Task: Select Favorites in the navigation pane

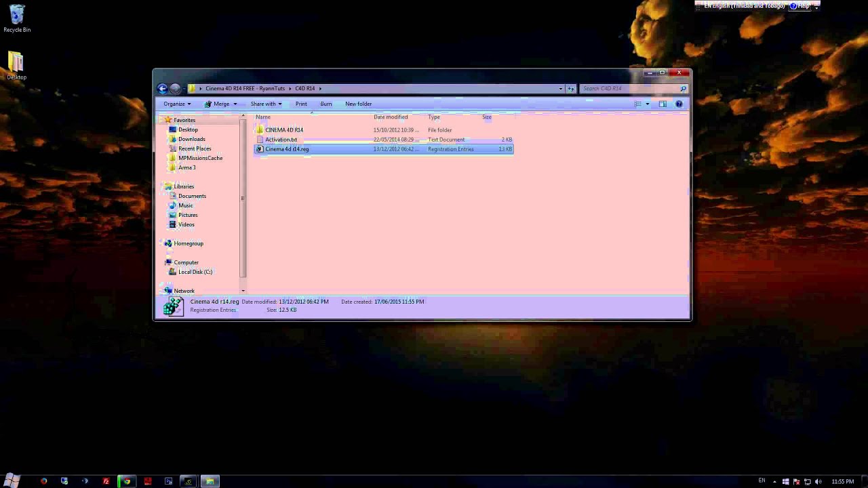Action: coord(184,120)
